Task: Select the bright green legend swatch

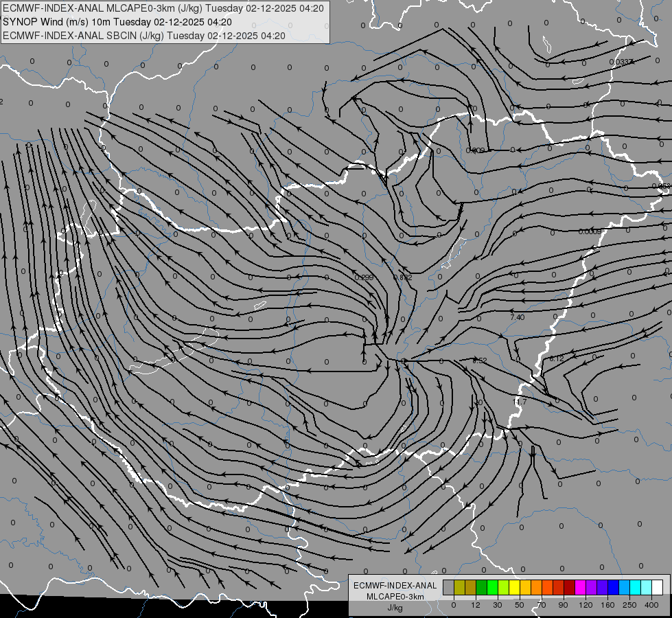Action: click(x=492, y=588)
